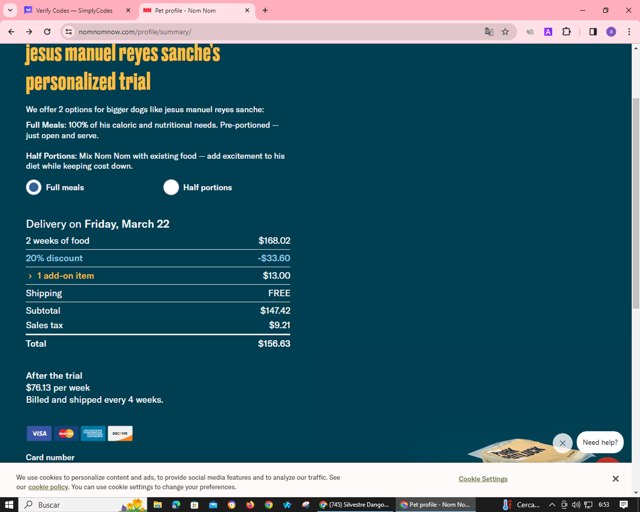Open the tab search dropdown arrow
This screenshot has height=512, width=640.
coord(10,10)
